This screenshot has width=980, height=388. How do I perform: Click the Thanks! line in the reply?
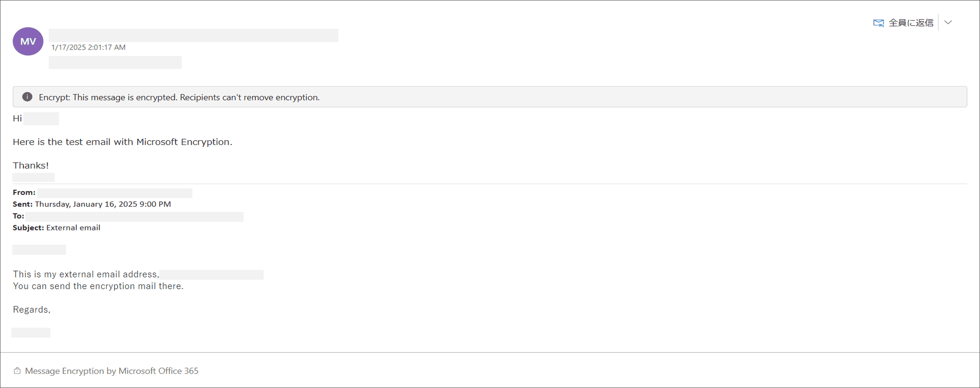click(31, 165)
